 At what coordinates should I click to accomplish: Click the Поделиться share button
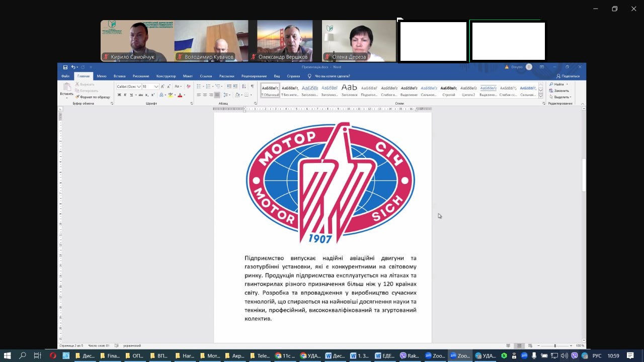(x=568, y=76)
